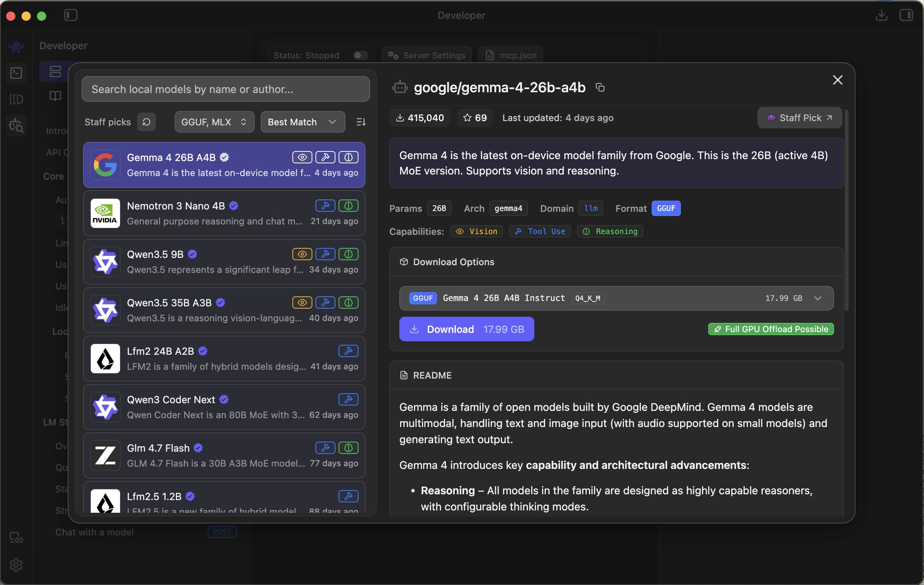This screenshot has width=924, height=585.
Task: Toggle the server Status: Stopped switch
Action: coord(360,55)
